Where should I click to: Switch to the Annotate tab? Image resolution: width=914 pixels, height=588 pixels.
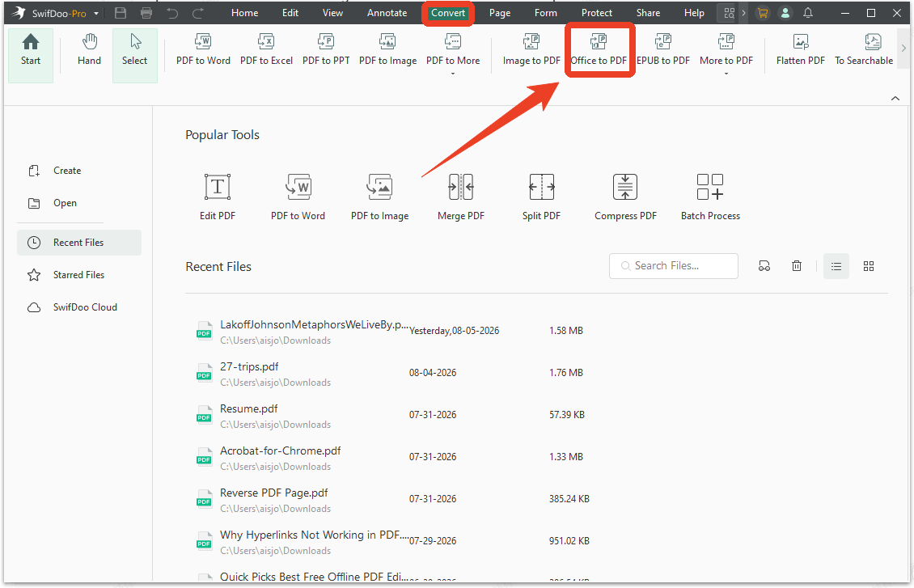(387, 13)
